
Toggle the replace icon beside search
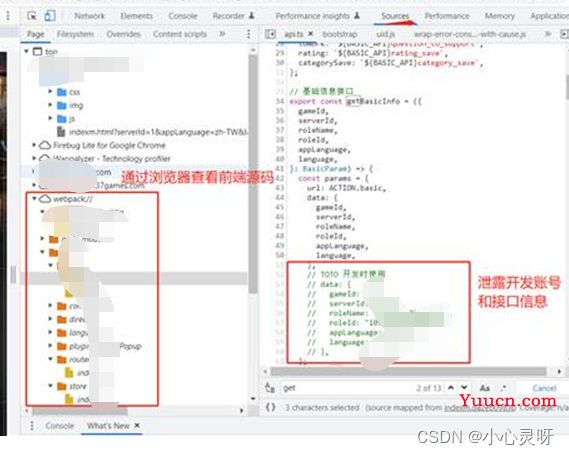click(x=270, y=388)
